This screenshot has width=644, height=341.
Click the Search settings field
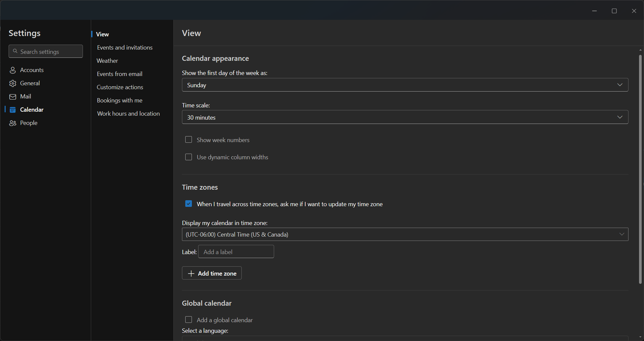tap(46, 51)
